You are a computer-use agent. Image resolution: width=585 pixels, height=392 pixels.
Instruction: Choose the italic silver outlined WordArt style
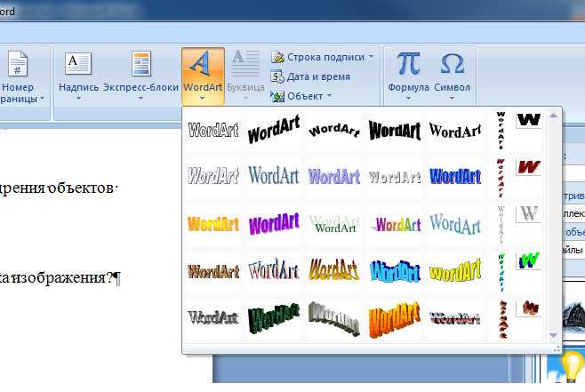pyautogui.click(x=213, y=178)
